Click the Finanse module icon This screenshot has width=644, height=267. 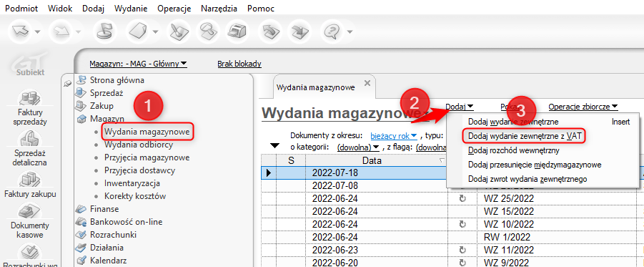pyautogui.click(x=81, y=209)
